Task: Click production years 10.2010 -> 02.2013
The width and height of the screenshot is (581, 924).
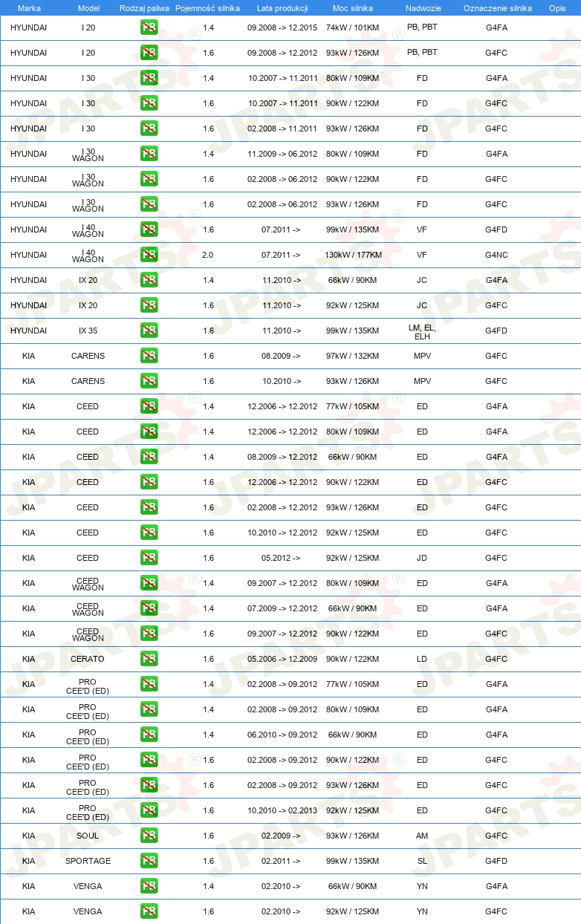Action: tap(282, 810)
